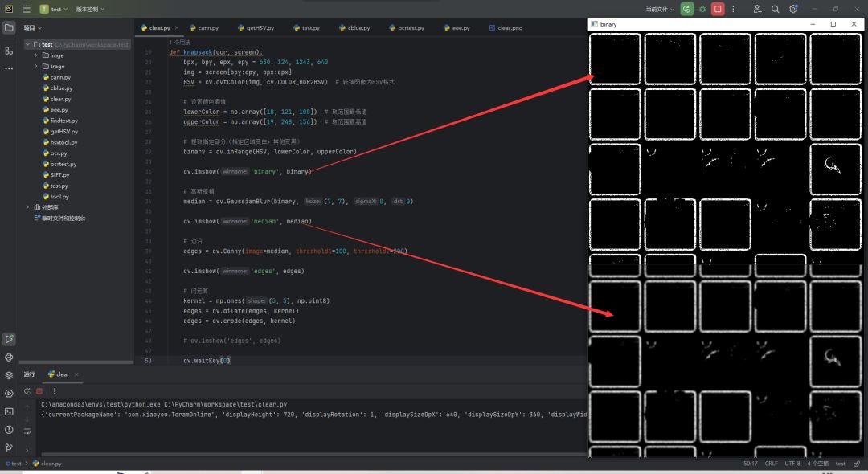This screenshot has width=868, height=474.
Task: Start debugging with the bug icon
Action: pos(702,9)
